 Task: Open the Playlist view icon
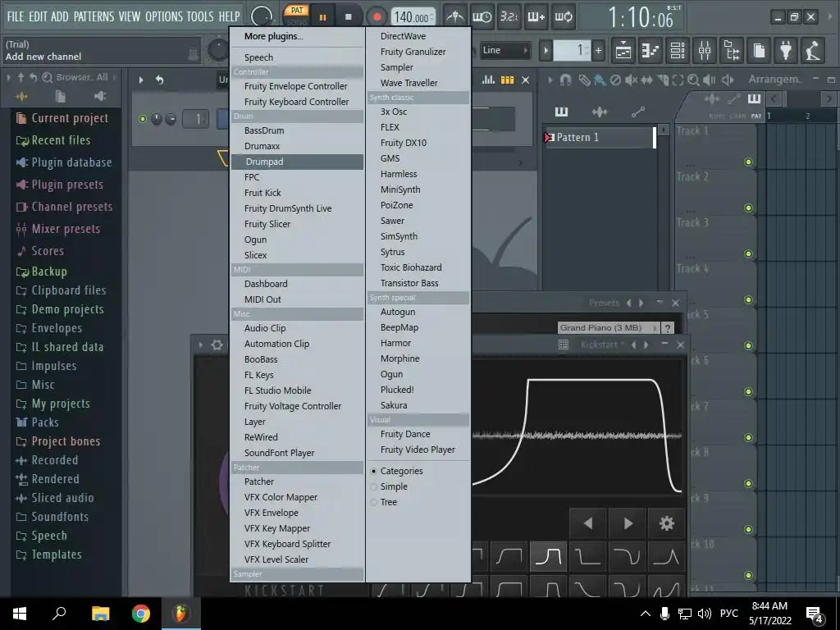(623, 51)
